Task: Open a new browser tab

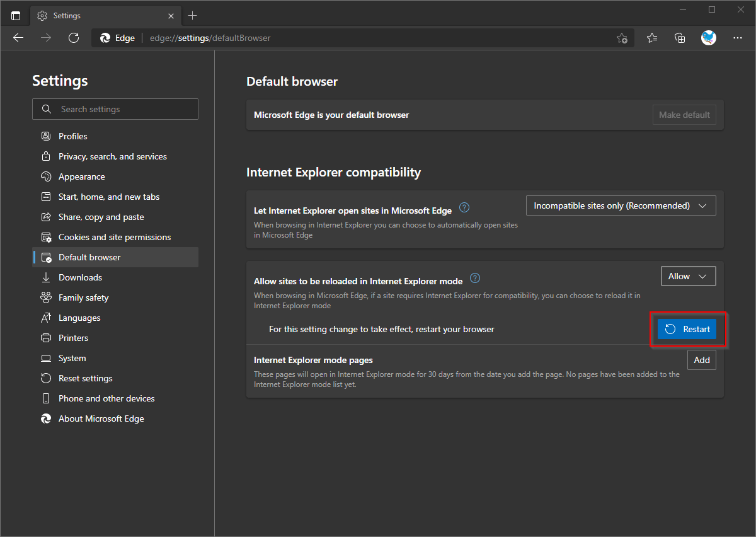Action: pos(193,15)
